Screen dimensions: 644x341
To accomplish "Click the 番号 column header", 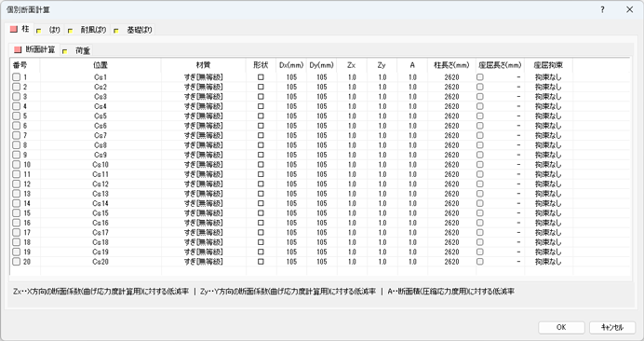I will [x=24, y=65].
